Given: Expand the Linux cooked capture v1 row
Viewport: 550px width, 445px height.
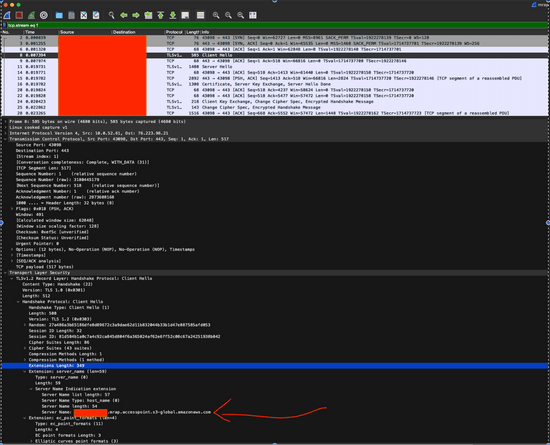Looking at the screenshot, I should (5, 127).
